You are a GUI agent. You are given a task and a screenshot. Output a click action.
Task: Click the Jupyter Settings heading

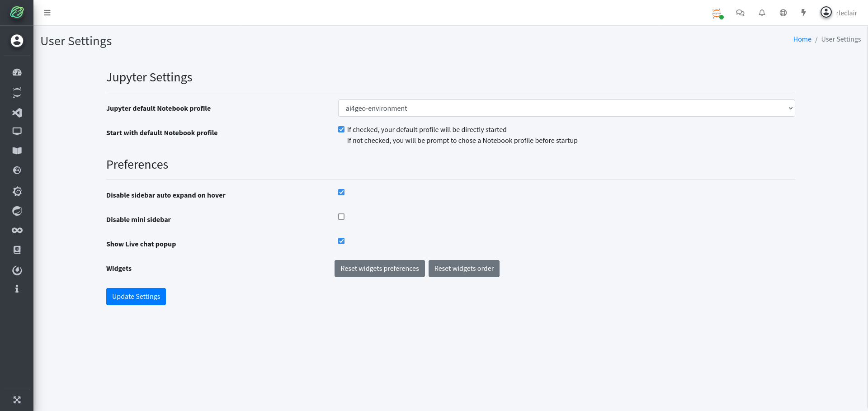coord(149,77)
